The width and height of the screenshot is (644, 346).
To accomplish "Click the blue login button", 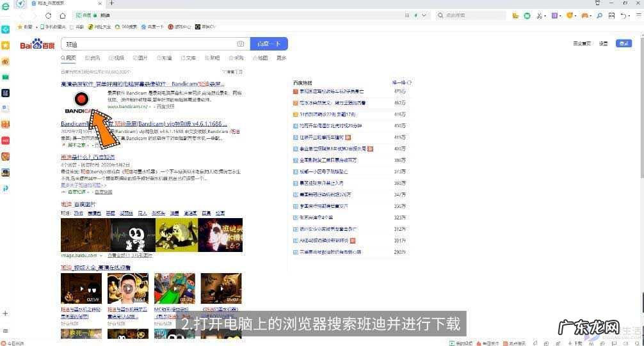I will 624,43.
